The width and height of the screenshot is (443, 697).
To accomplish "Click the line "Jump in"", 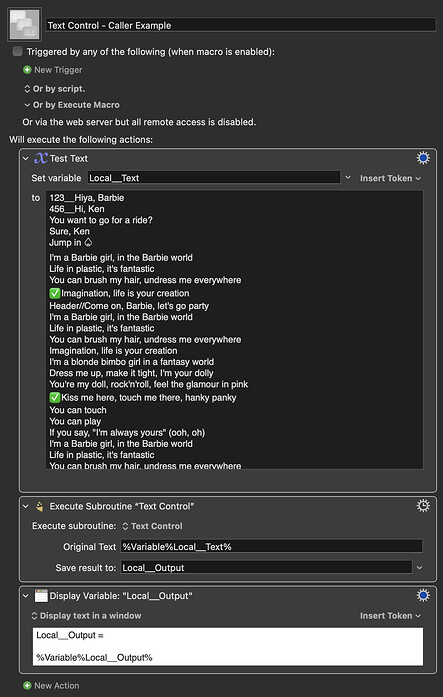I will 71,242.
